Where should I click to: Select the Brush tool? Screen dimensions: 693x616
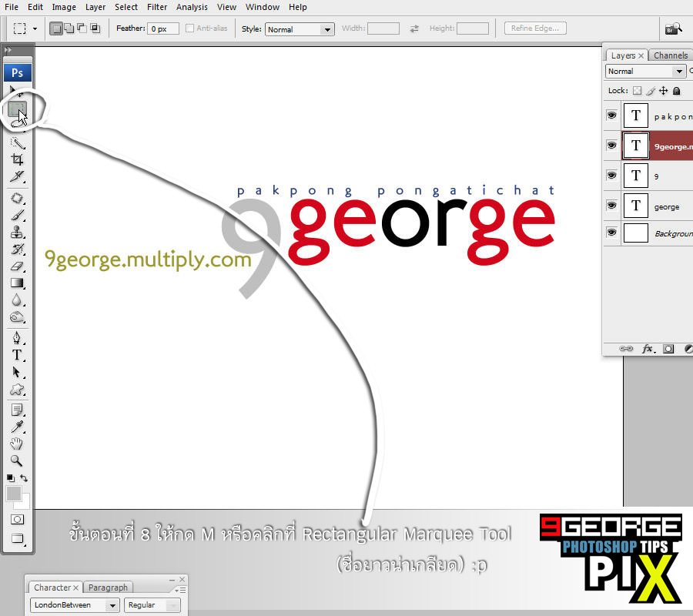(x=17, y=215)
